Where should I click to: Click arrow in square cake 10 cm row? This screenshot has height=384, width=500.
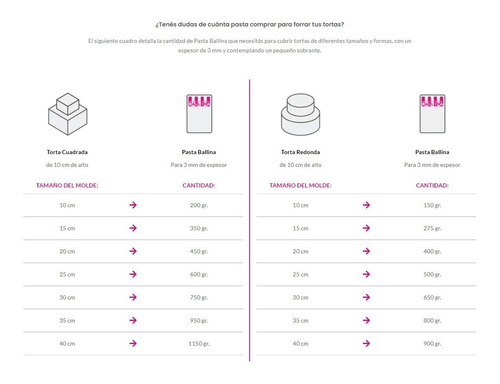pos(133,205)
